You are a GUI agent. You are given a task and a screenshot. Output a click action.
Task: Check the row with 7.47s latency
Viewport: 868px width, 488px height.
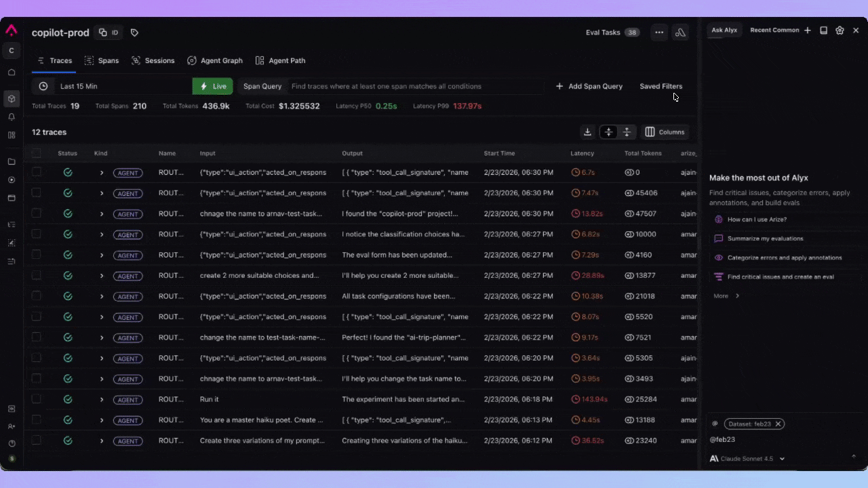[x=37, y=193]
